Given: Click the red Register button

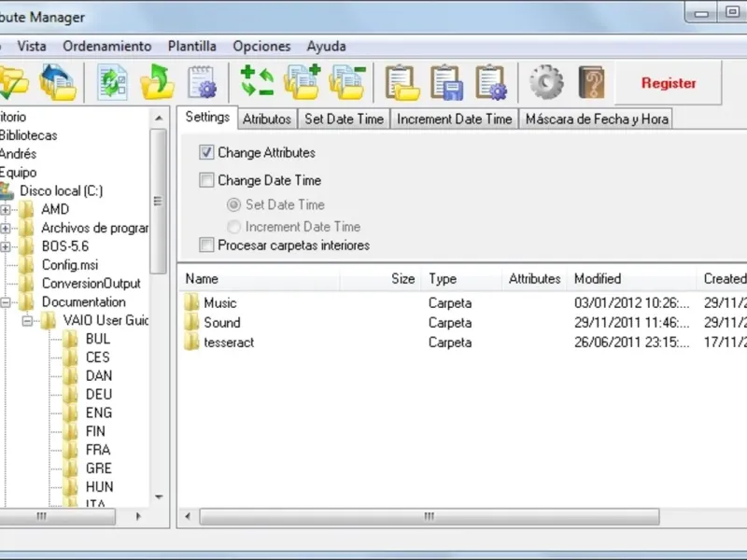Looking at the screenshot, I should (x=669, y=83).
